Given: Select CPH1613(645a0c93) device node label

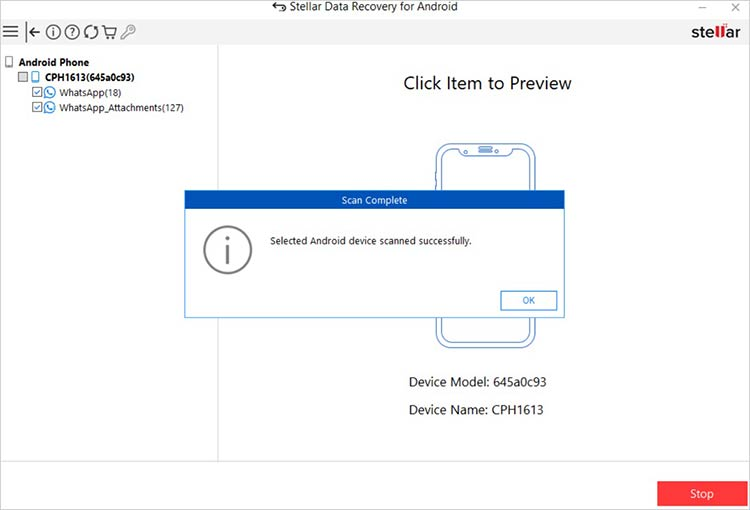Looking at the screenshot, I should pos(89,77).
